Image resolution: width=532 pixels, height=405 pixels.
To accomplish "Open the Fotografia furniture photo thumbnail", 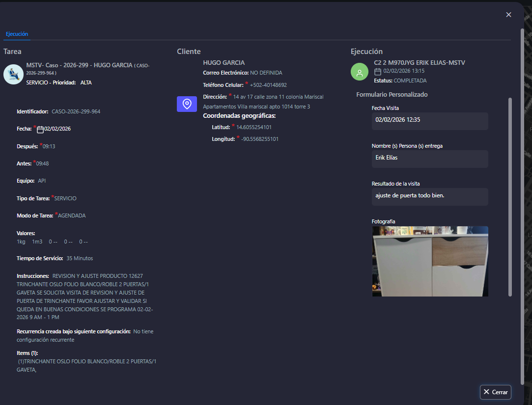I will pos(430,261).
